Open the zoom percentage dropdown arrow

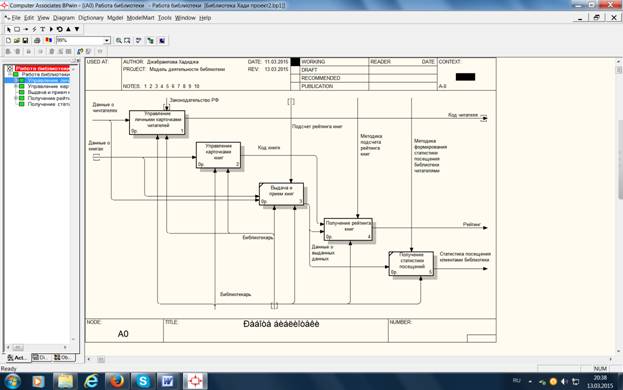(107, 41)
